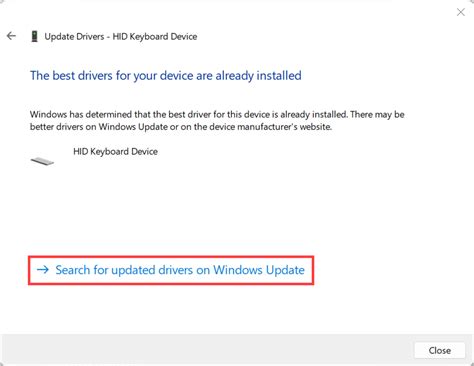This screenshot has width=474, height=366.
Task: Click the heading 'The best drivers for your device are already installed'
Action: [166, 76]
